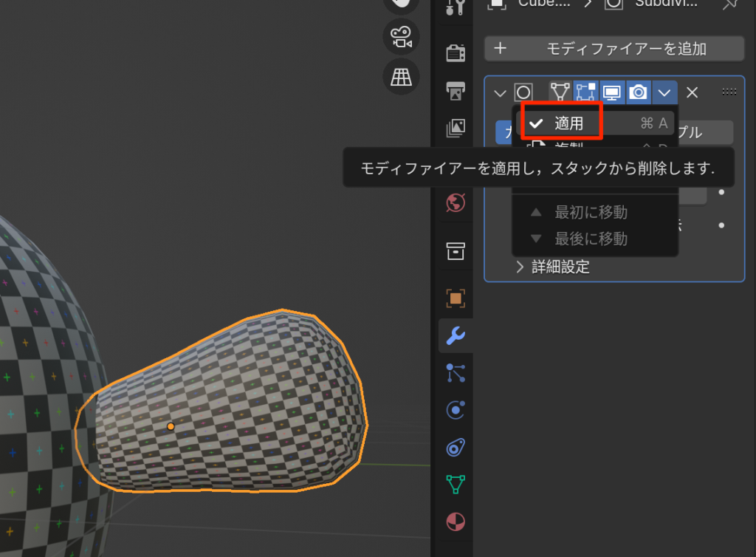This screenshot has width=756, height=557.
Task: Select 適用 in the modifier menu
Action: coord(569,123)
